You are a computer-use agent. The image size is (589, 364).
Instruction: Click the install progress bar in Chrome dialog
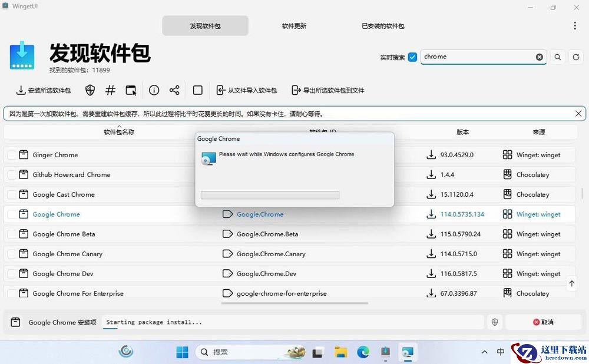(270, 195)
